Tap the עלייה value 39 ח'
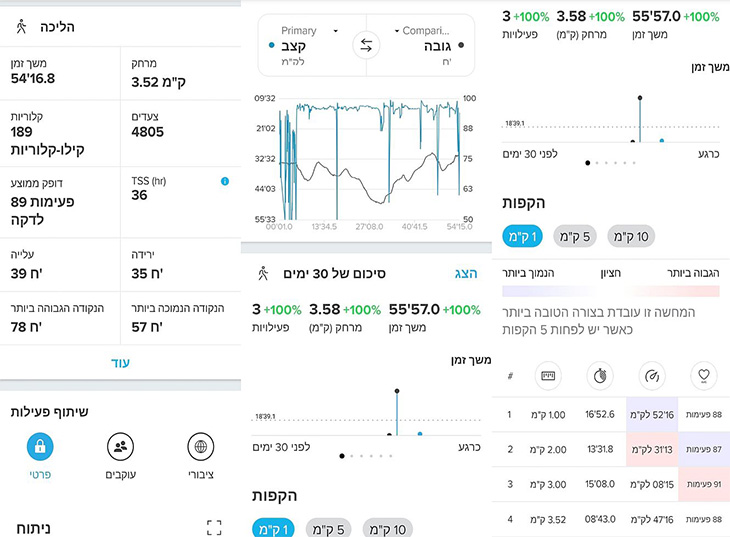The image size is (730, 537). [x=27, y=273]
